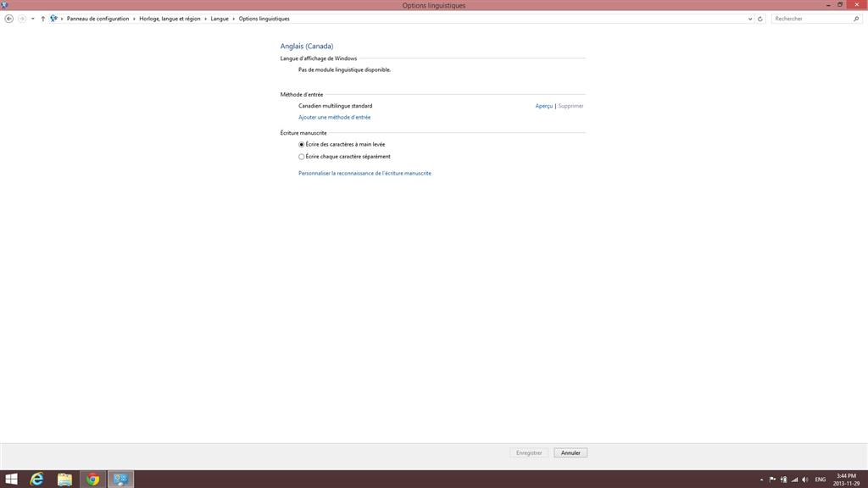Refresh the page with the reload icon
Image resolution: width=868 pixels, height=488 pixels.
(x=760, y=19)
